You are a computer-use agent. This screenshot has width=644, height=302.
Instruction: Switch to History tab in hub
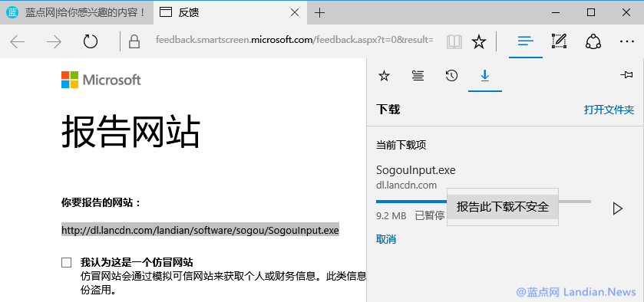(451, 75)
